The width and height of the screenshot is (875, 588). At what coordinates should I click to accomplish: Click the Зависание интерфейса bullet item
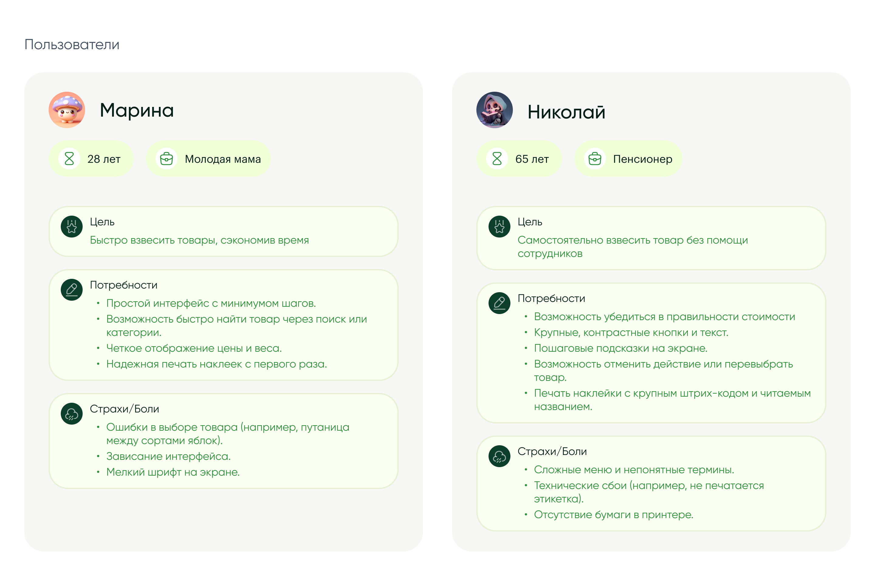coord(168,456)
